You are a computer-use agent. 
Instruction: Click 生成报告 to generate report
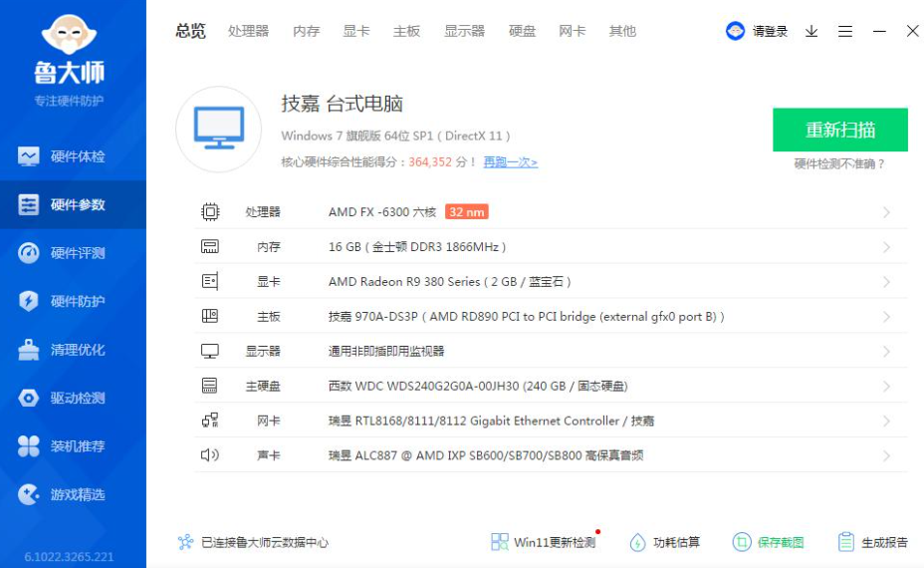pyautogui.click(x=873, y=542)
